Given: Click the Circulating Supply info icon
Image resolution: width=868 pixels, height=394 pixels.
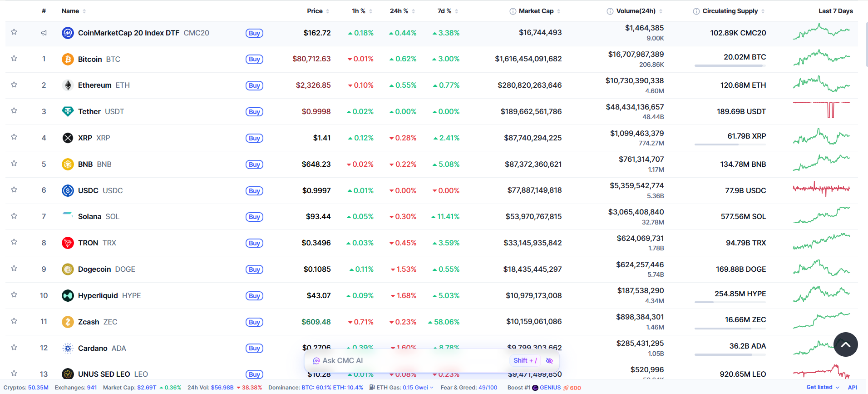Looking at the screenshot, I should (x=696, y=11).
